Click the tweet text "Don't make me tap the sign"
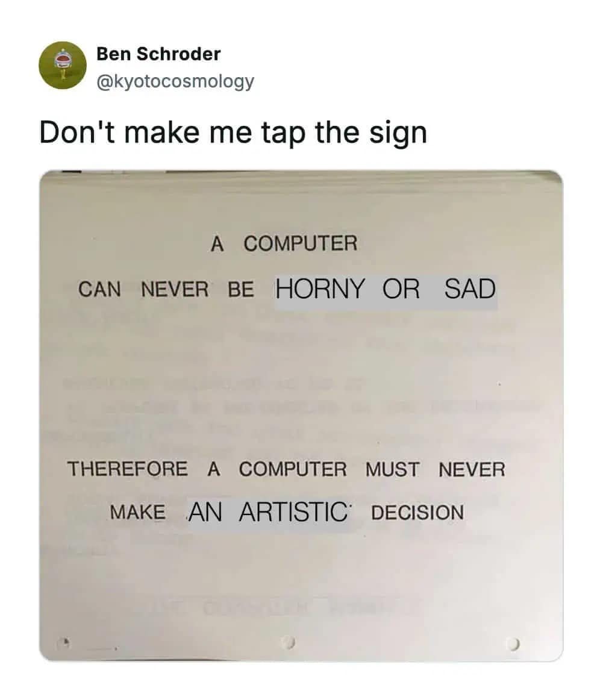The height and width of the screenshot is (700, 600). tap(233, 133)
